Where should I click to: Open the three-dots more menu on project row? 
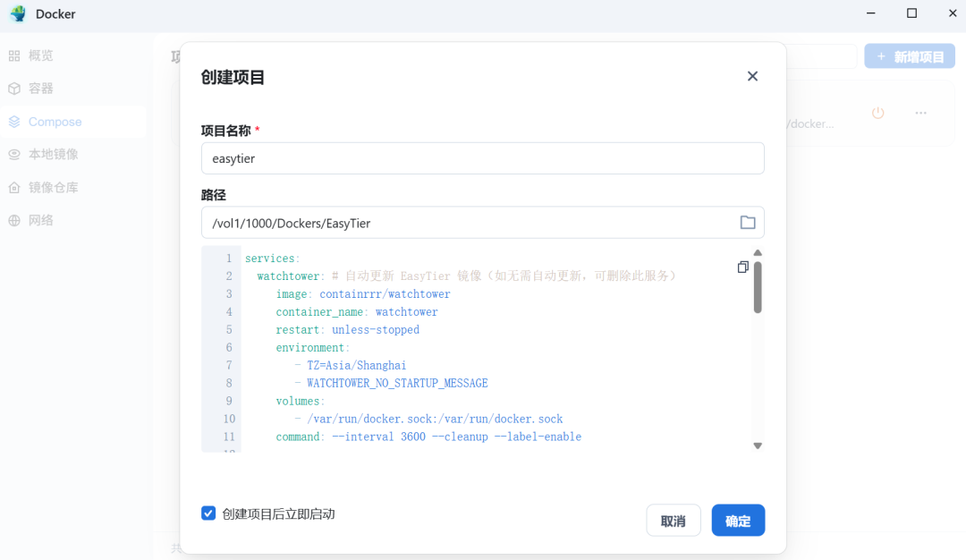pos(920,113)
